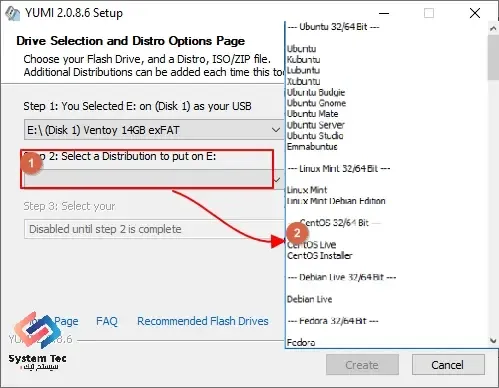Select Linux Mint Debian Edition
This screenshot has height=388, width=499.
pyautogui.click(x=336, y=201)
